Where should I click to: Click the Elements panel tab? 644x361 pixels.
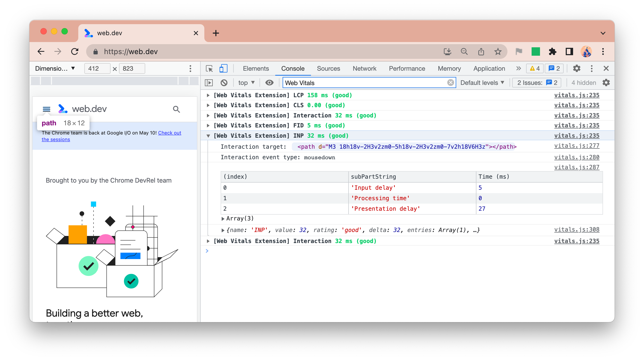256,68
